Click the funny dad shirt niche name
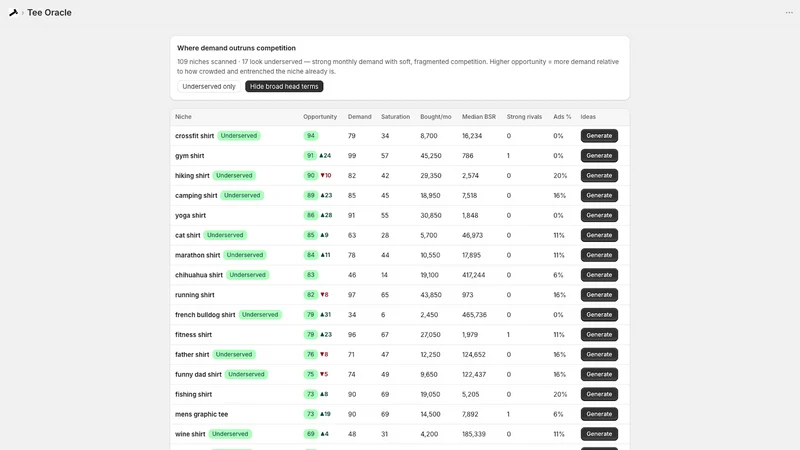This screenshot has width=800, height=450. pos(198,374)
